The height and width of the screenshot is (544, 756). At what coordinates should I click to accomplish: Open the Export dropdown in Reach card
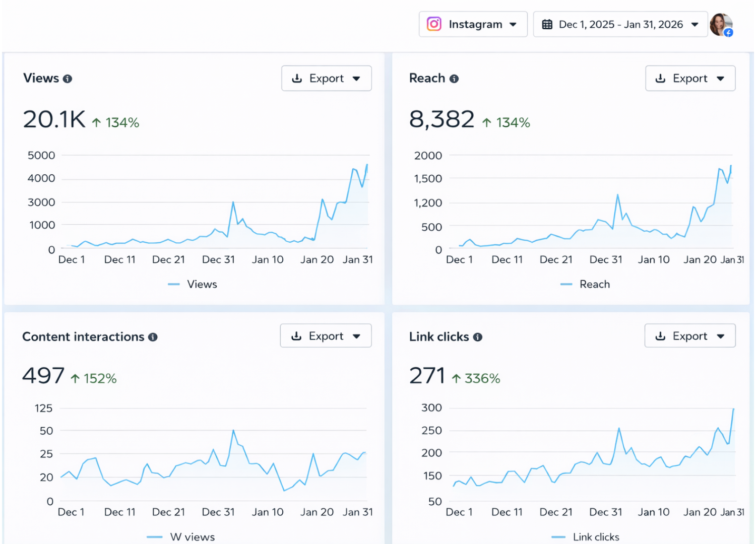pyautogui.click(x=690, y=78)
